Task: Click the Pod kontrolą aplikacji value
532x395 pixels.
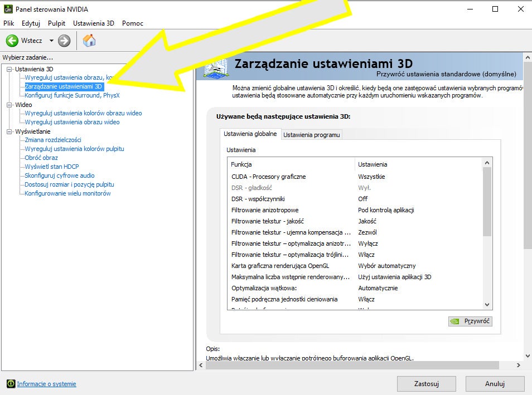Action: click(x=386, y=210)
